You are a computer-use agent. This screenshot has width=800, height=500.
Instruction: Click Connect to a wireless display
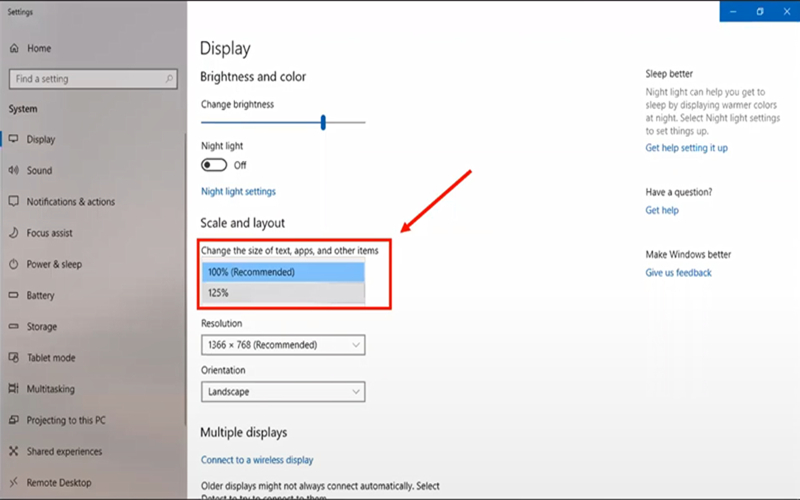pos(257,460)
